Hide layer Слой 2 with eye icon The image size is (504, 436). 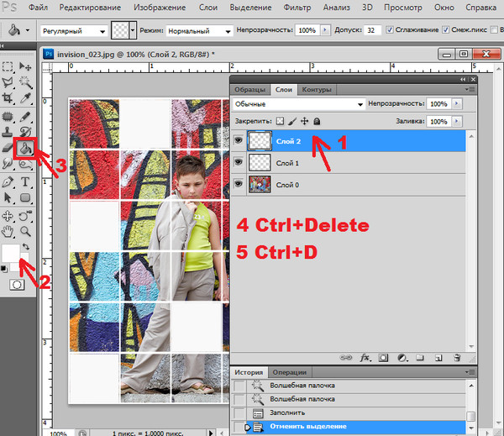(239, 140)
